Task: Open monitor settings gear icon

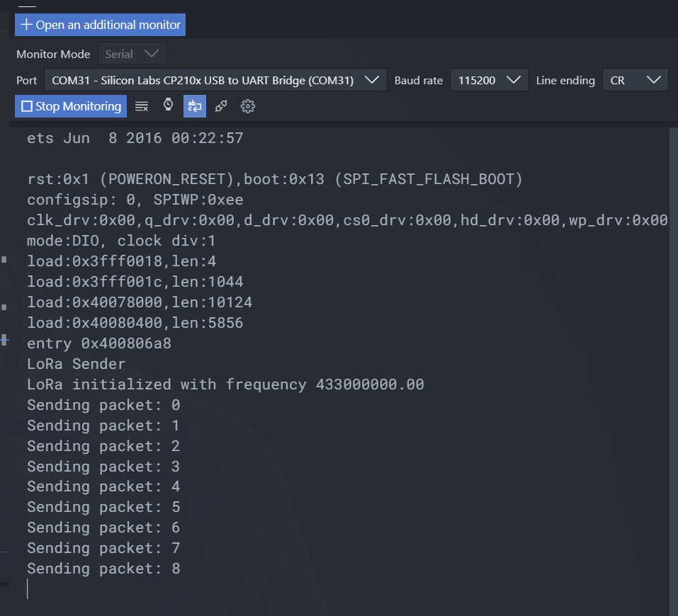Action: coord(248,106)
